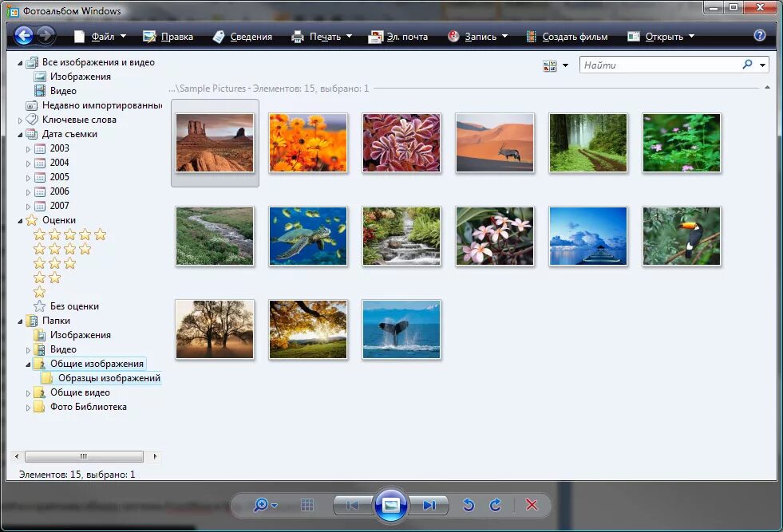Filter by three-star rating

click(x=55, y=263)
